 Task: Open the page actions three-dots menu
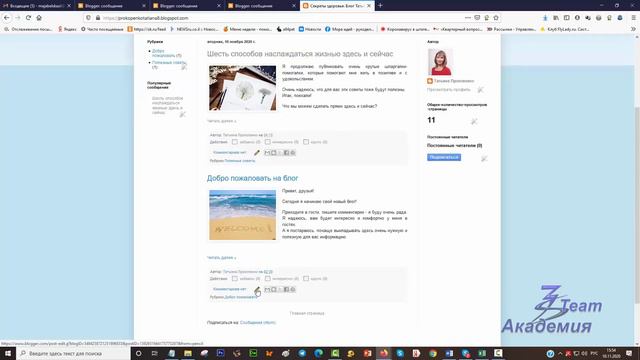pyautogui.click(x=468, y=18)
